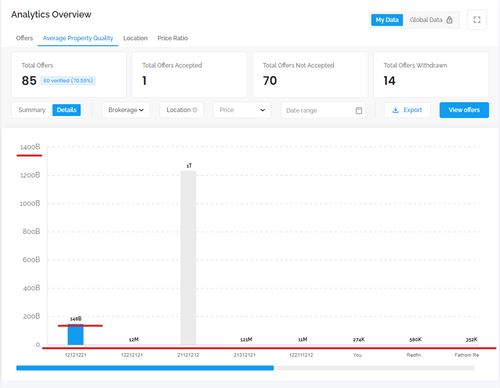The height and width of the screenshot is (388, 500).
Task: Click the 148B data label
Action: [x=76, y=319]
